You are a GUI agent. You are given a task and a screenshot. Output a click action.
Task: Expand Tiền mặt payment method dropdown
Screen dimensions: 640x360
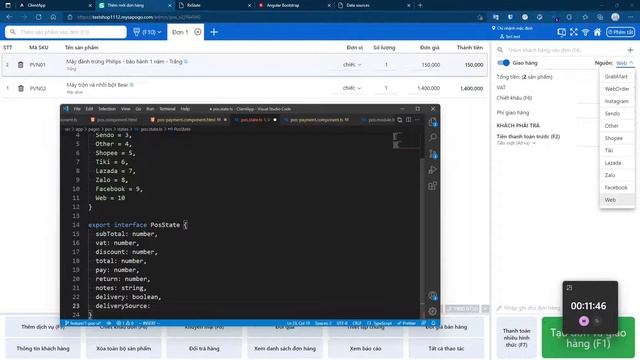point(516,143)
